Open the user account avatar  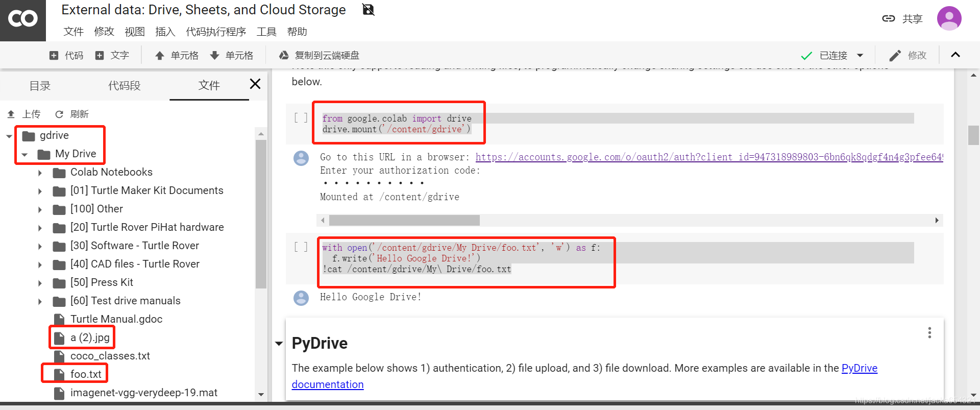949,18
